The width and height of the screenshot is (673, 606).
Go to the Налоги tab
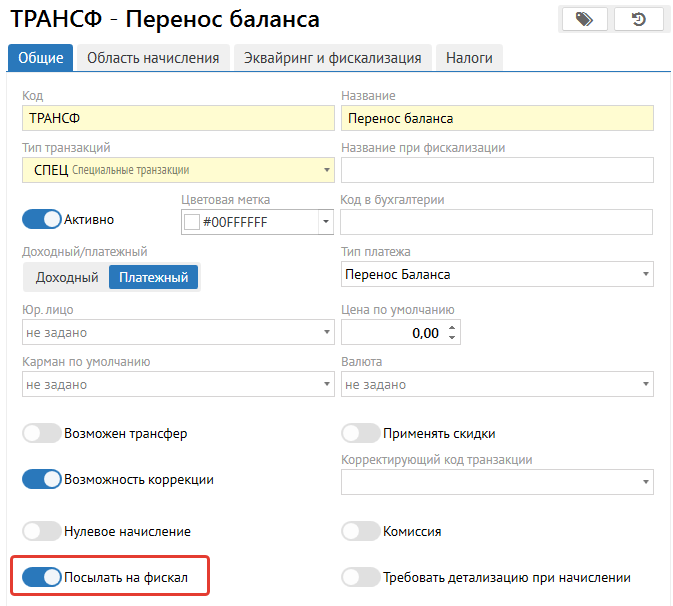[x=469, y=58]
